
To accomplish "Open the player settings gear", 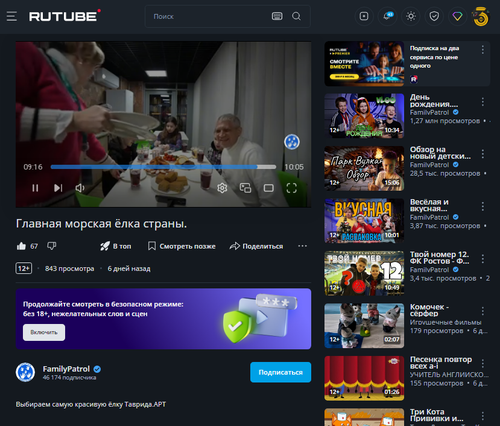I will pyautogui.click(x=222, y=188).
